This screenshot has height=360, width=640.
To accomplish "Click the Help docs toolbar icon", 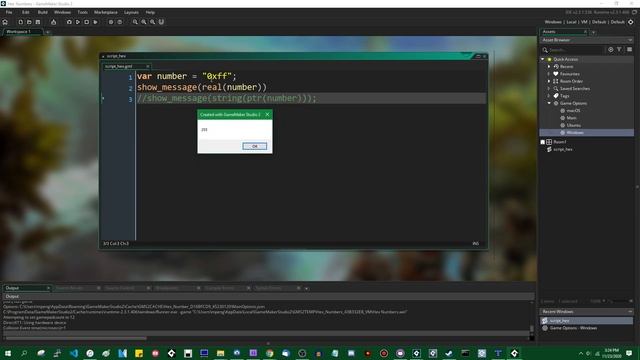I will tap(120, 22).
